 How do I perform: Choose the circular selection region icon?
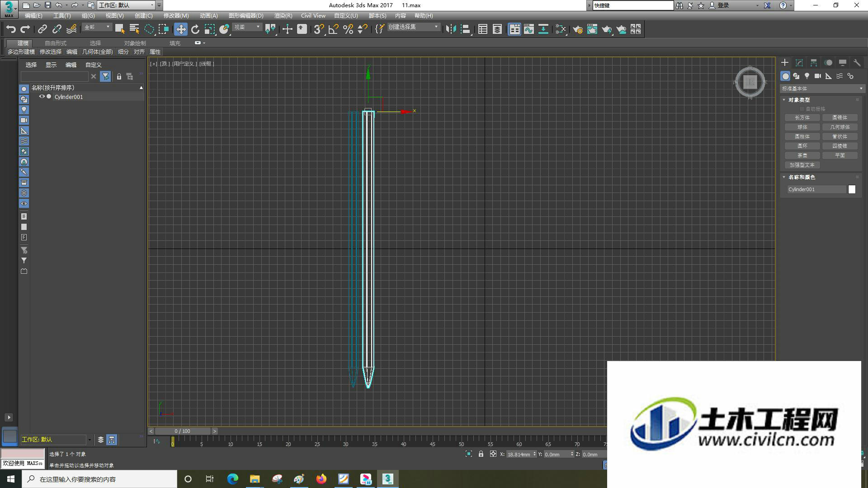[149, 29]
